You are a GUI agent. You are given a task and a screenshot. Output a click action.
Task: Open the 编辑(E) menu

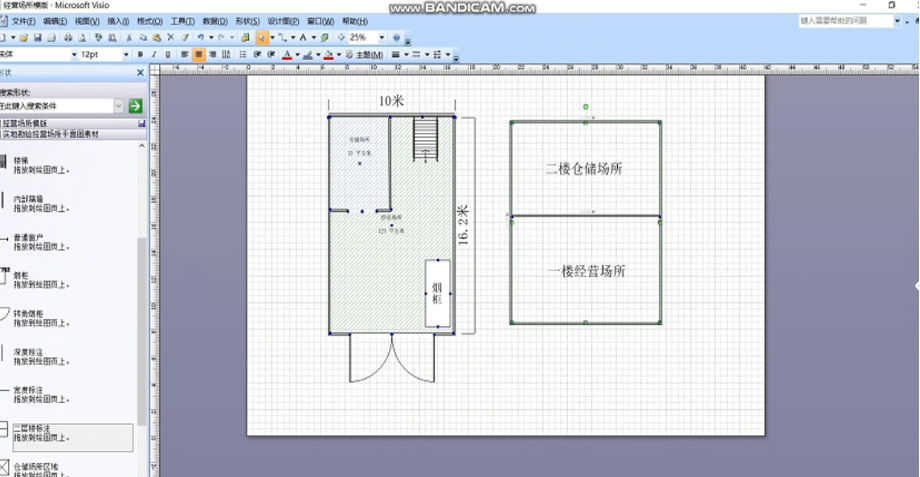click(55, 21)
